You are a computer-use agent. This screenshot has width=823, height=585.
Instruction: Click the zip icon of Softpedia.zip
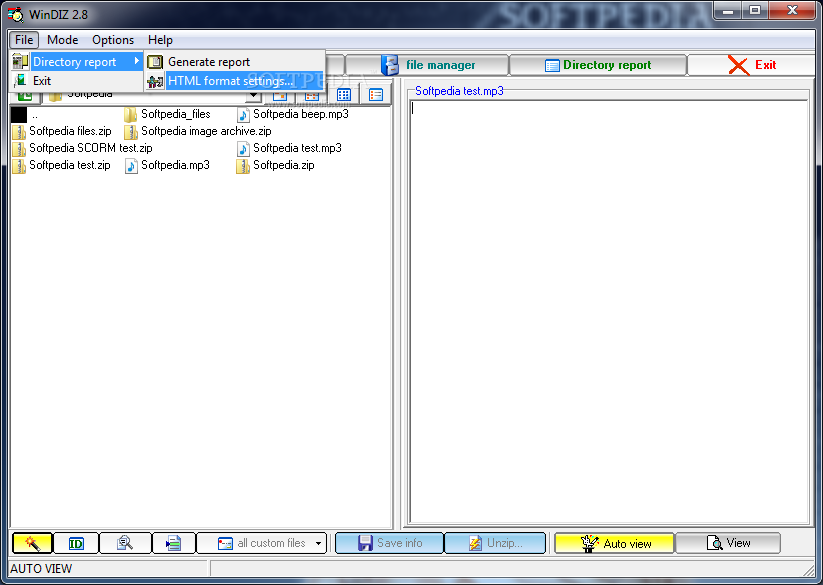pos(242,166)
